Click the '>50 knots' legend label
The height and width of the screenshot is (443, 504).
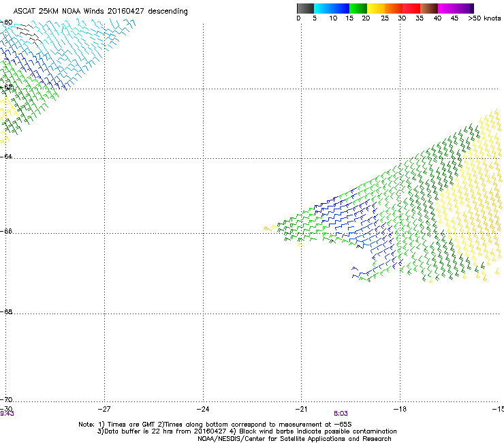(484, 18)
